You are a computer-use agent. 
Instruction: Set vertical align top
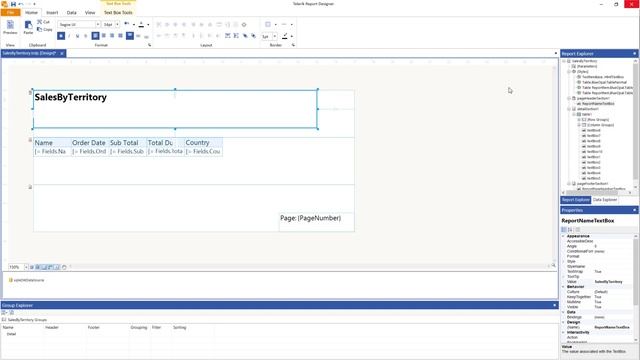pyautogui.click(x=129, y=36)
